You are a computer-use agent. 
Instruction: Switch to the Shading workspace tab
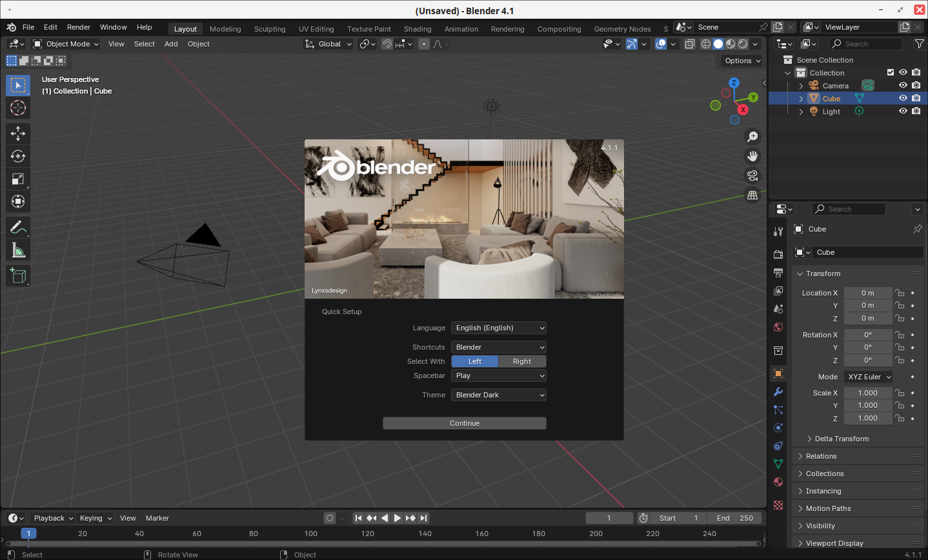click(418, 29)
